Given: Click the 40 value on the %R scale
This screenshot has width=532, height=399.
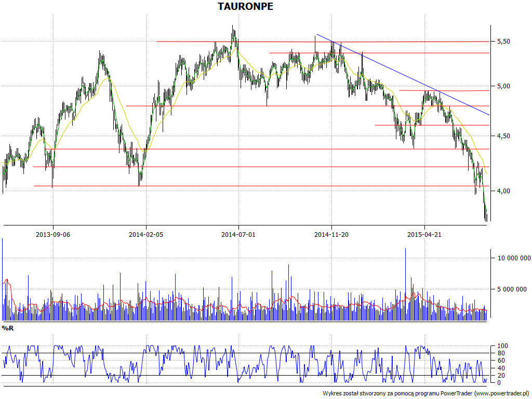Looking at the screenshot, I should [501, 368].
